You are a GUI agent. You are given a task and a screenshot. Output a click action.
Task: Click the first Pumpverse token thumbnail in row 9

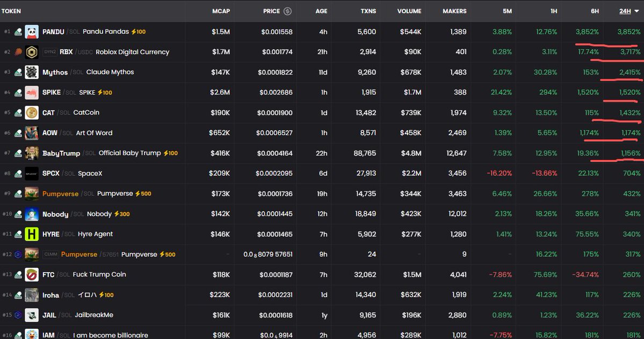pos(32,194)
